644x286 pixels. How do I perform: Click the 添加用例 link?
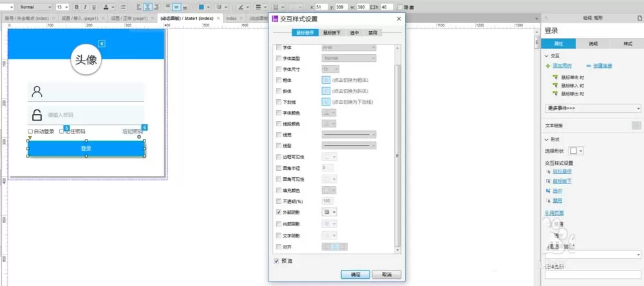click(x=562, y=66)
